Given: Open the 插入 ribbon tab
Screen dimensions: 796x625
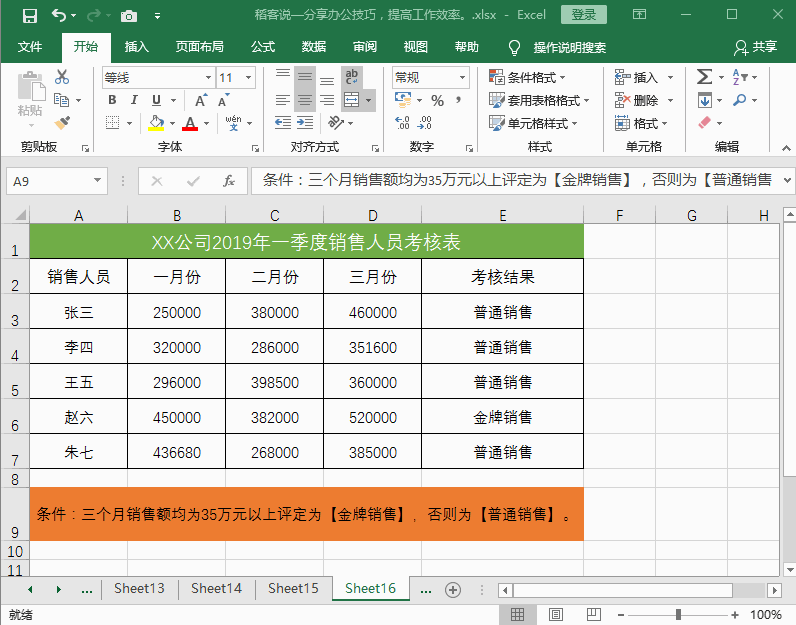Looking at the screenshot, I should [x=137, y=47].
